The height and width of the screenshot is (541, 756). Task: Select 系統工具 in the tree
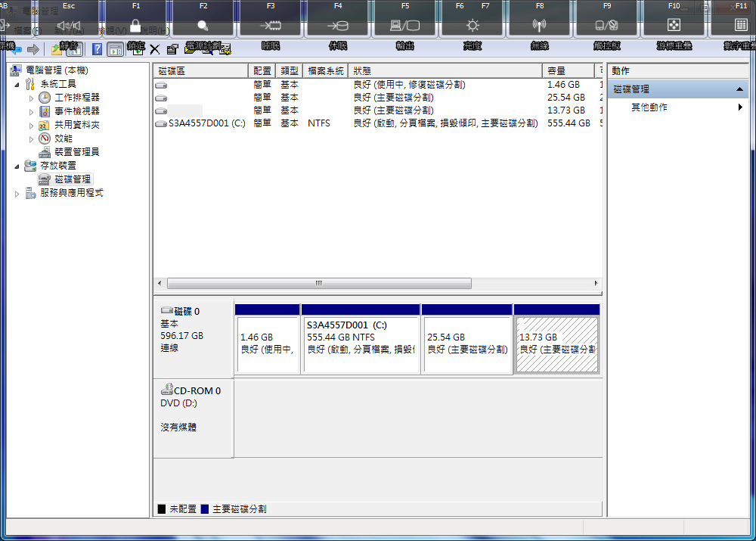(x=58, y=84)
